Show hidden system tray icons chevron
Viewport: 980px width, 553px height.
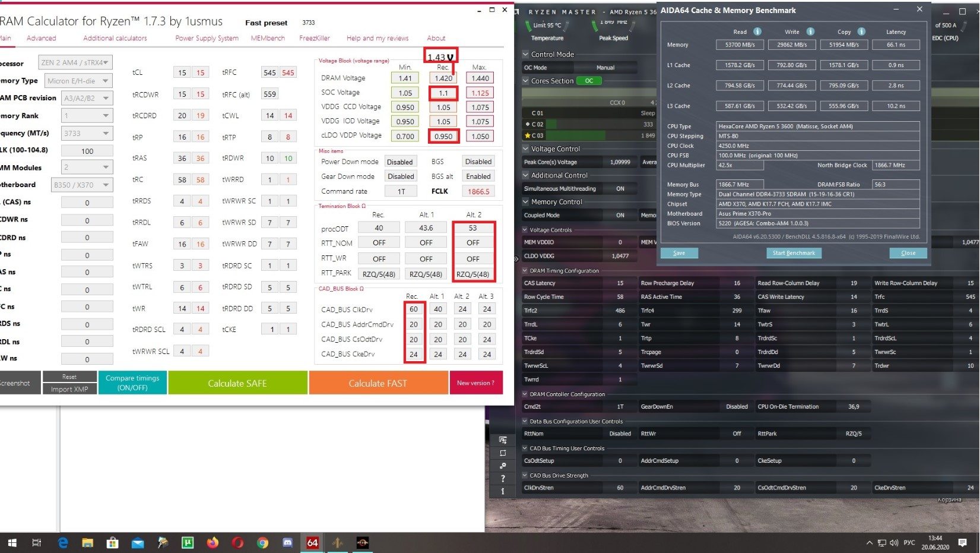[x=869, y=543]
